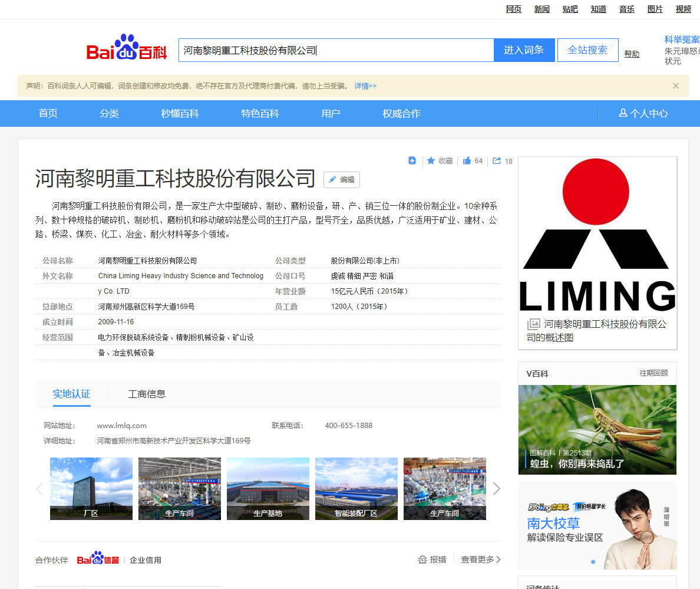This screenshot has height=589, width=700.
Task: Click the 南大校草 banner ad
Action: pos(597,525)
